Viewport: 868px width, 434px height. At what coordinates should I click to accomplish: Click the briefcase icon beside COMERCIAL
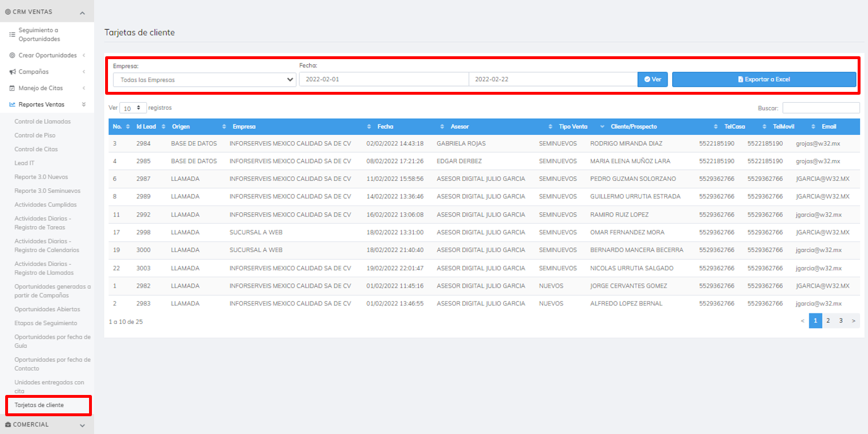coord(8,425)
